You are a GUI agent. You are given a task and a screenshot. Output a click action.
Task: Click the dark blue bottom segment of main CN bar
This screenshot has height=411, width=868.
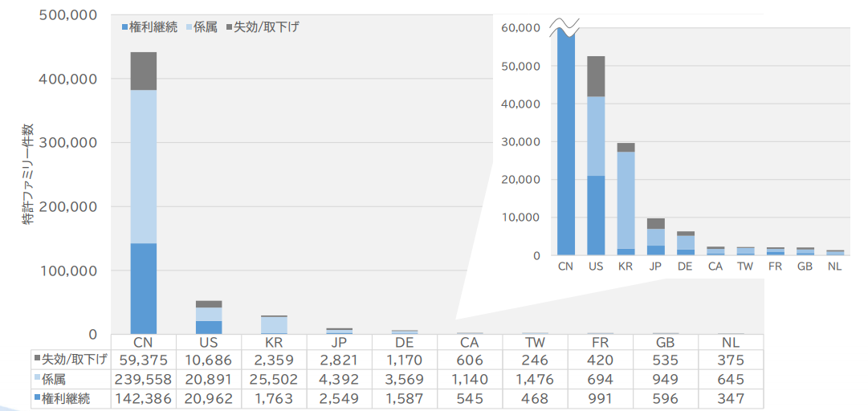tap(143, 288)
